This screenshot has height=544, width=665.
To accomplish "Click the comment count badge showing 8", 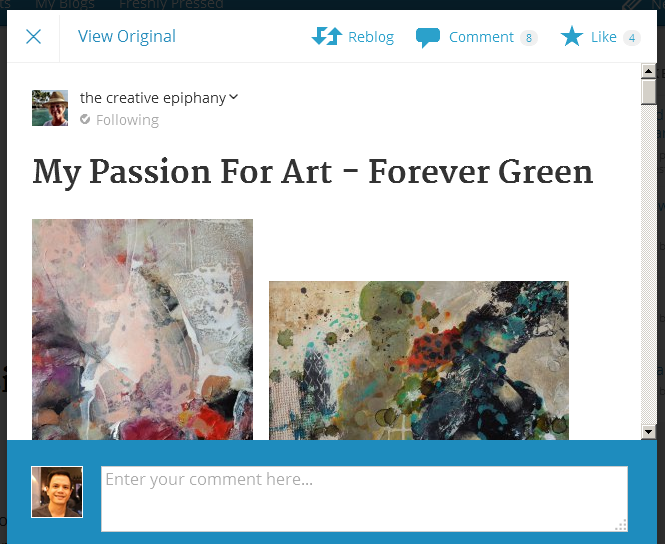I will [x=528, y=38].
